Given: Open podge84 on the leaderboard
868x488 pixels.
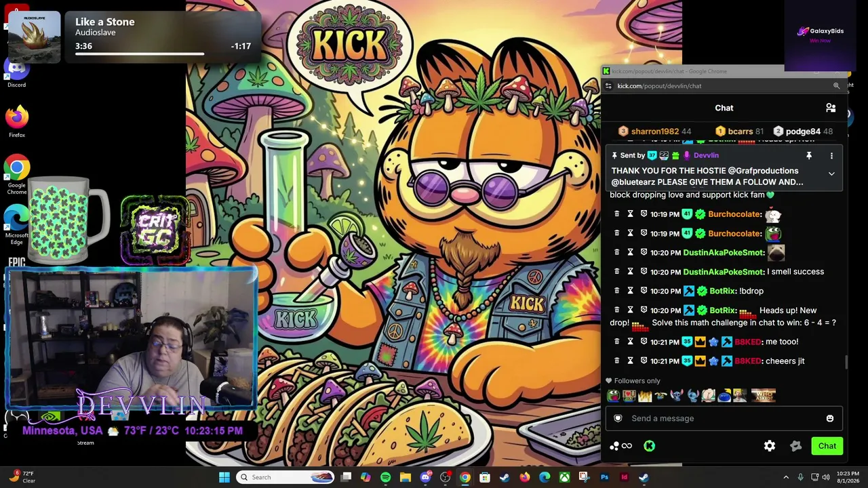Looking at the screenshot, I should point(803,131).
